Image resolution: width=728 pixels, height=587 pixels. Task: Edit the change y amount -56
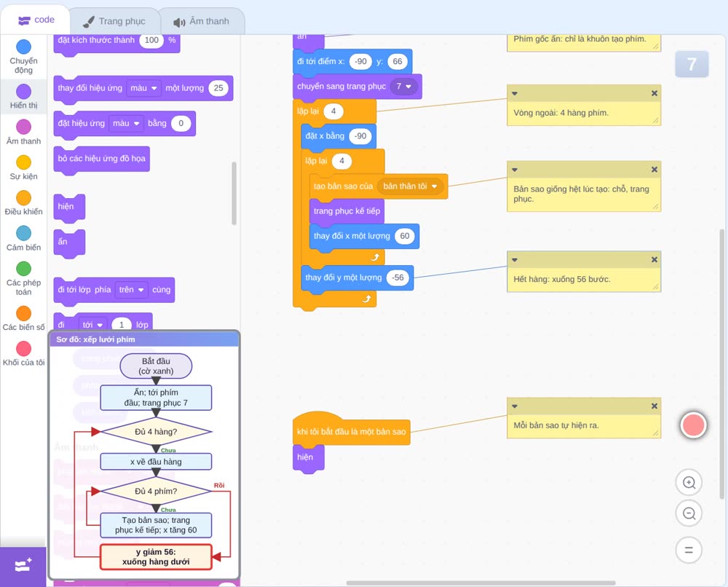(398, 277)
